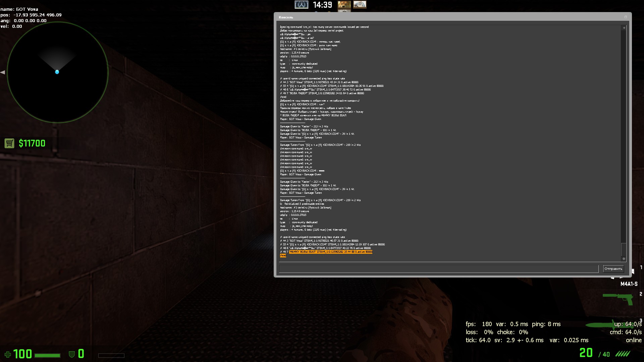Click the armor shield icon
This screenshot has height=362, width=644.
click(x=71, y=354)
